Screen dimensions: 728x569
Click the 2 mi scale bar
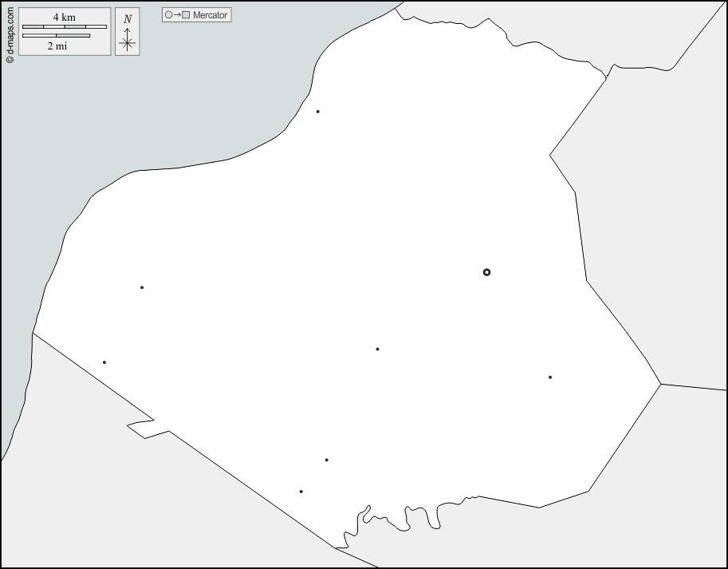[56, 36]
